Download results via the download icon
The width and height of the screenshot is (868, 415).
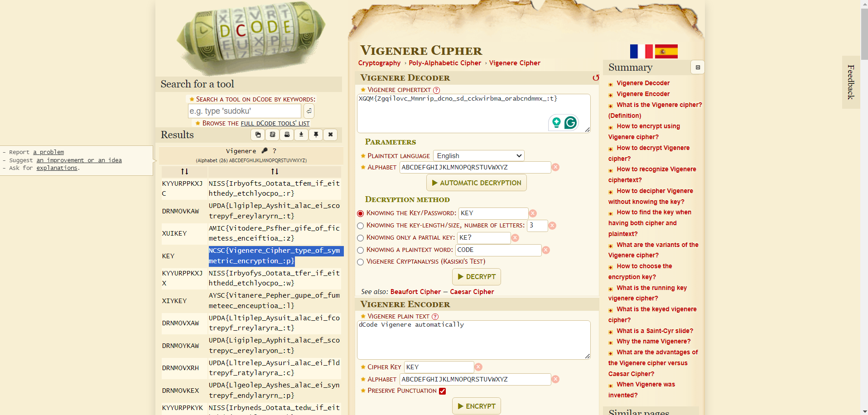click(301, 135)
